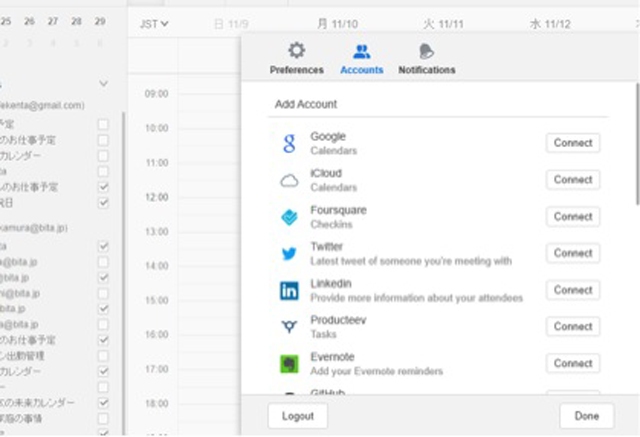Connect a Google Calendars account
The width and height of the screenshot is (640, 437).
(x=573, y=143)
